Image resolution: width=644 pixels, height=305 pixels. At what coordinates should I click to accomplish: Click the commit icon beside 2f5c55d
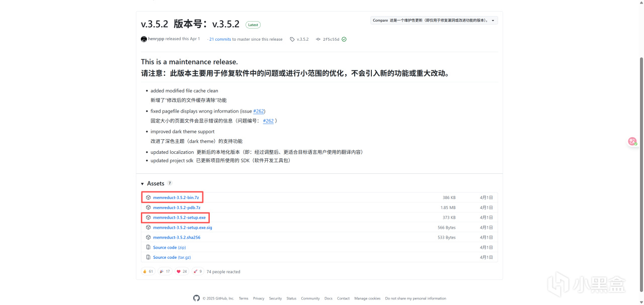tap(318, 39)
